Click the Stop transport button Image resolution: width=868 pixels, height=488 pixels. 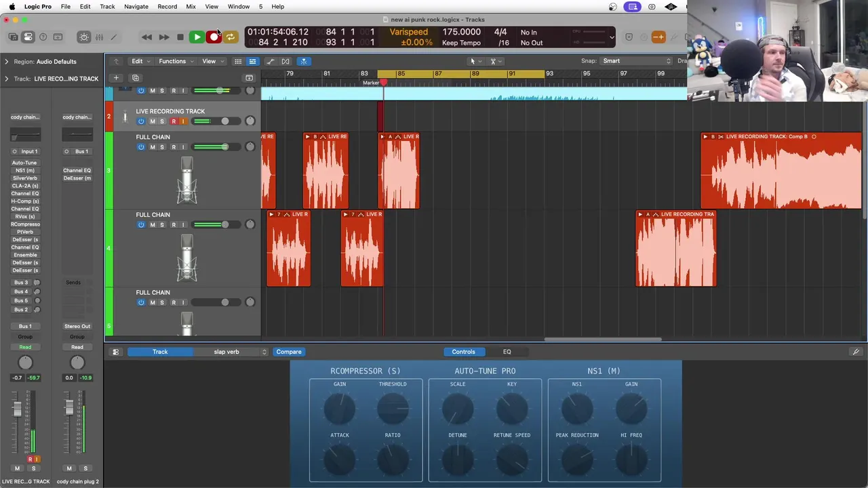[x=180, y=37]
